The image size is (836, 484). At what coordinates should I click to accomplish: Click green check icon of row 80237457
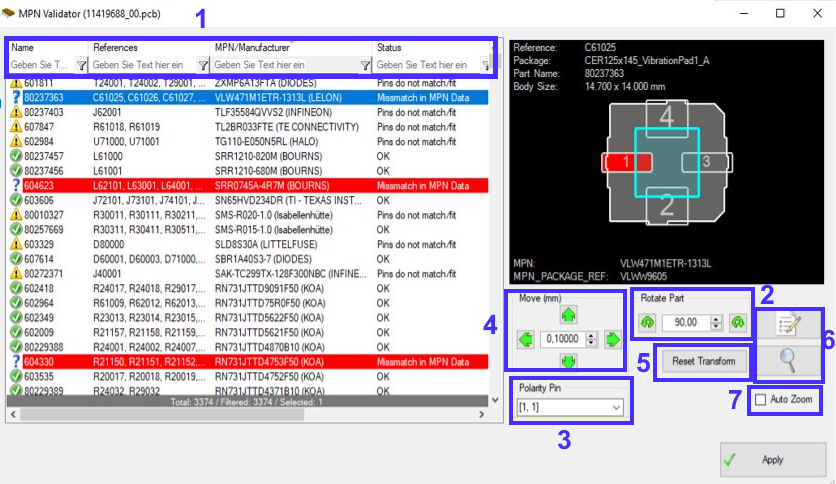coord(16,156)
